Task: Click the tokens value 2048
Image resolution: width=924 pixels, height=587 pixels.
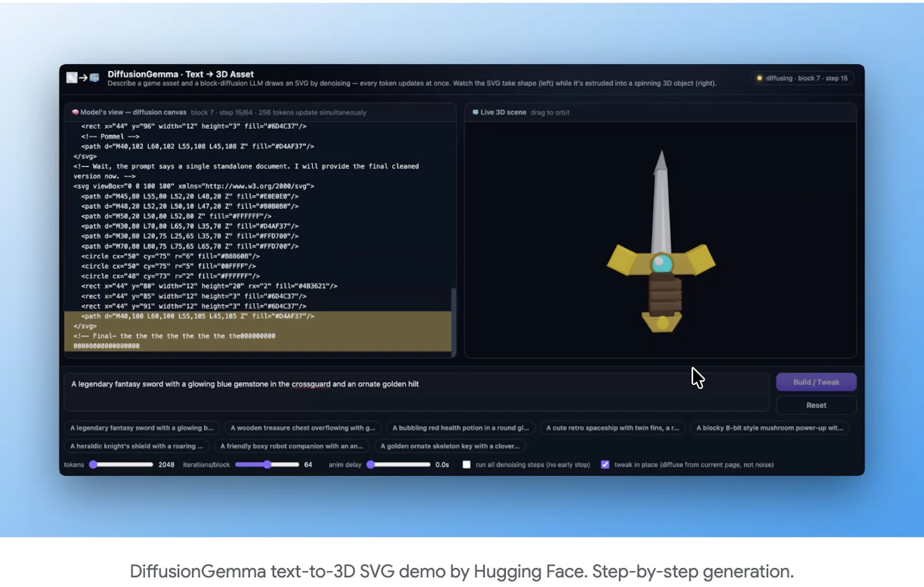Action: point(166,465)
